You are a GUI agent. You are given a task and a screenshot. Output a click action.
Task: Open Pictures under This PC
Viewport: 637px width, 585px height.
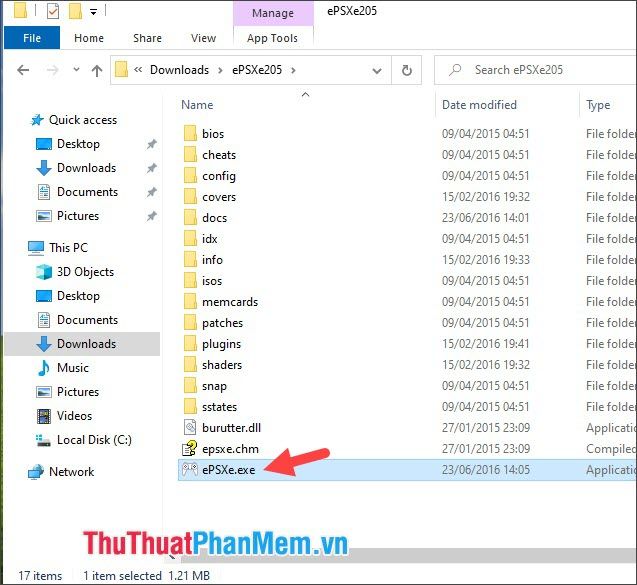pos(78,392)
